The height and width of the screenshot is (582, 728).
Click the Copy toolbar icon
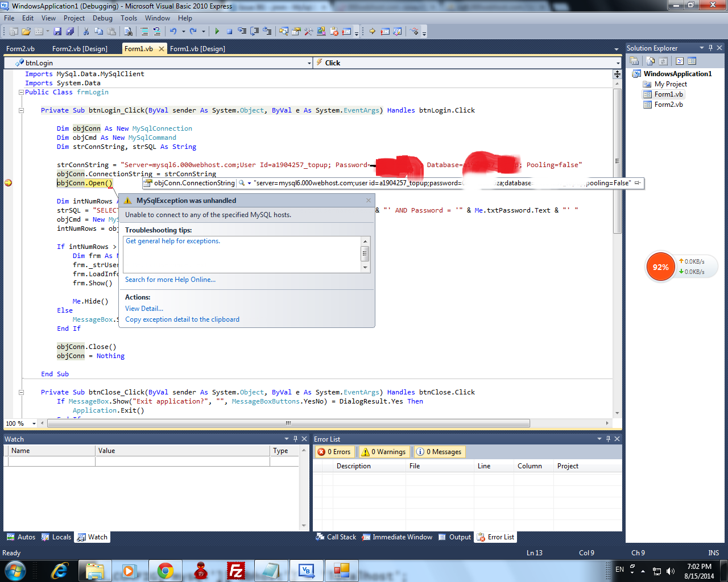pos(98,31)
